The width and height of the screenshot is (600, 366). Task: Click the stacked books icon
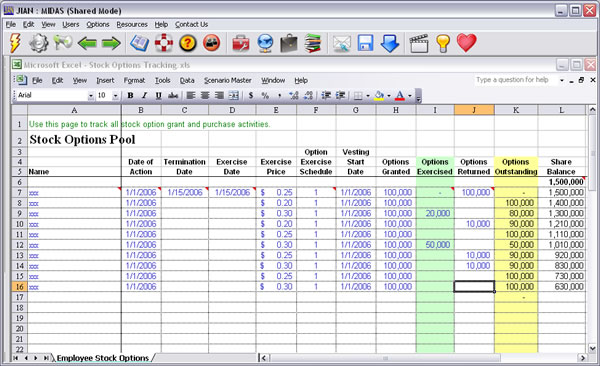pos(313,43)
